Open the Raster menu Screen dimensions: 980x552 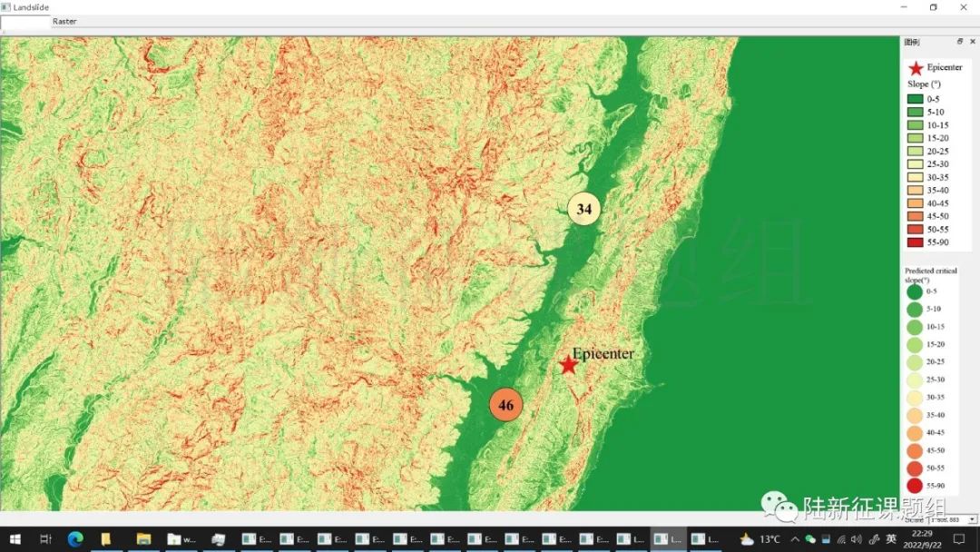click(64, 21)
